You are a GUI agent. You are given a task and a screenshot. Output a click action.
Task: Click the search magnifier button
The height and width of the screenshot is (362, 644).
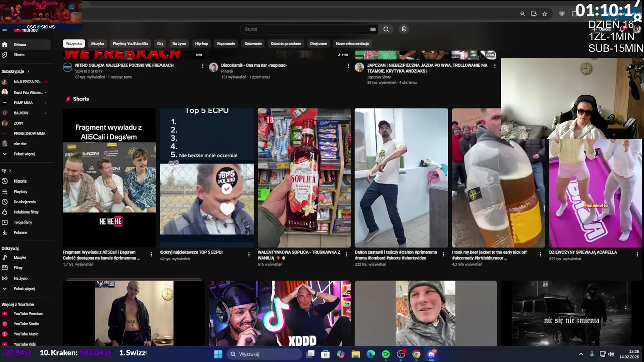386,29
